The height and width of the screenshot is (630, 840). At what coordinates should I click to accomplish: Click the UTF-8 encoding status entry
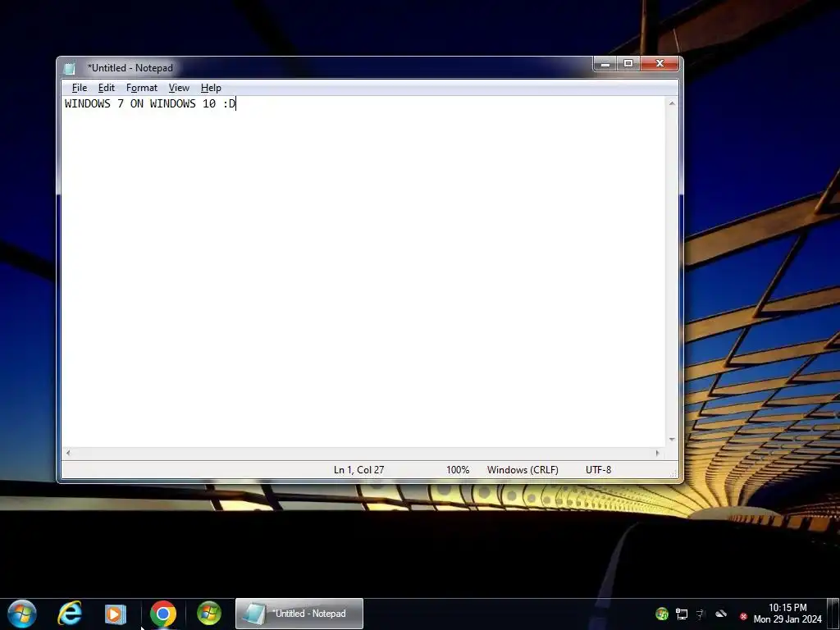[598, 470]
